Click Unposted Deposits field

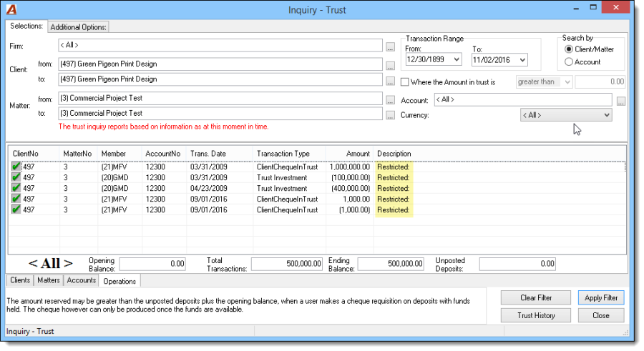[x=517, y=264]
